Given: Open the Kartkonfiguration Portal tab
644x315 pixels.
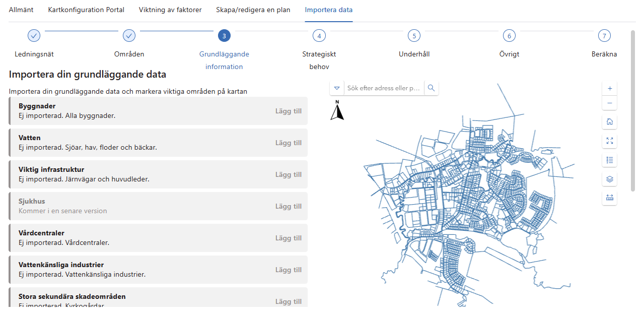Looking at the screenshot, I should pos(86,10).
